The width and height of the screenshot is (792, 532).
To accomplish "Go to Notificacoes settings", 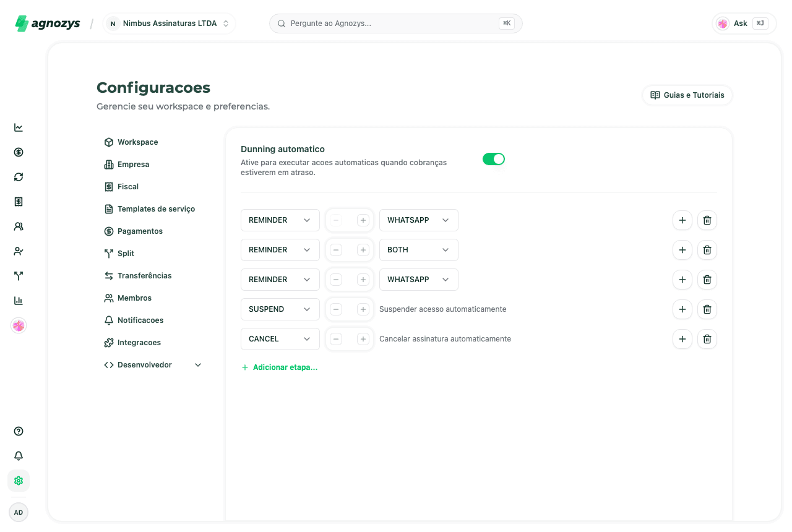I will [153, 320].
